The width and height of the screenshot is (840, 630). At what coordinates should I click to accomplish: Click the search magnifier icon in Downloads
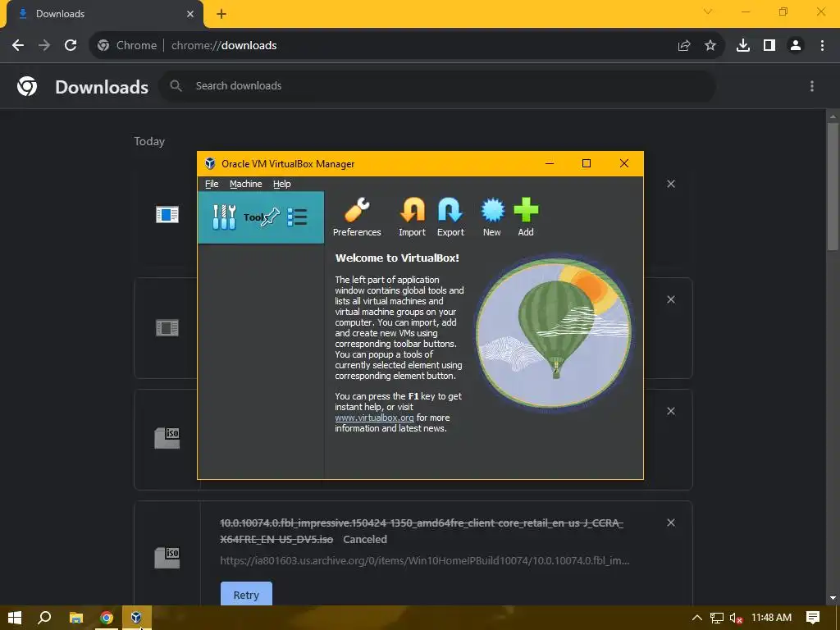(x=176, y=85)
